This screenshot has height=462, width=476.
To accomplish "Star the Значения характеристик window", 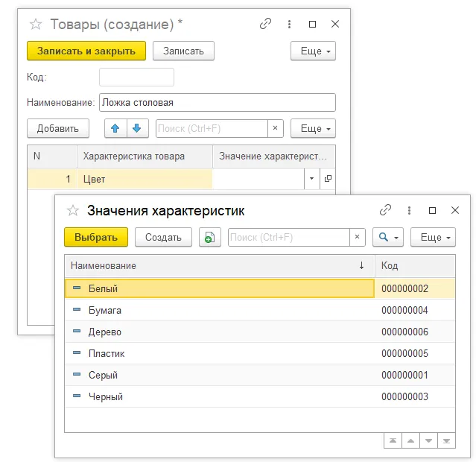I will tap(72, 211).
